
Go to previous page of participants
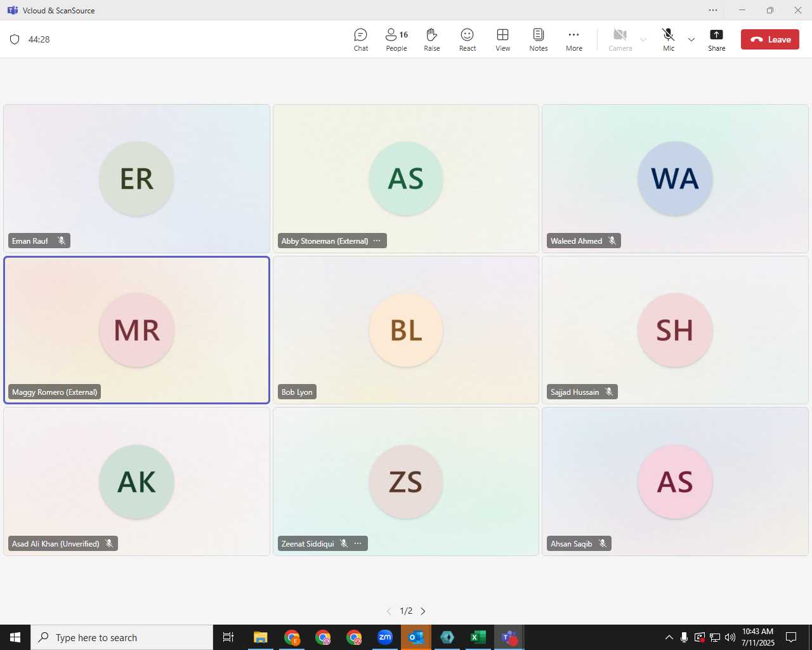click(x=389, y=611)
